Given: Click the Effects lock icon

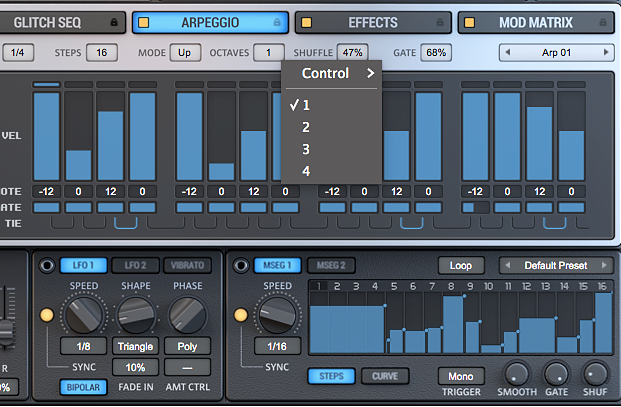Looking at the screenshot, I should point(440,22).
